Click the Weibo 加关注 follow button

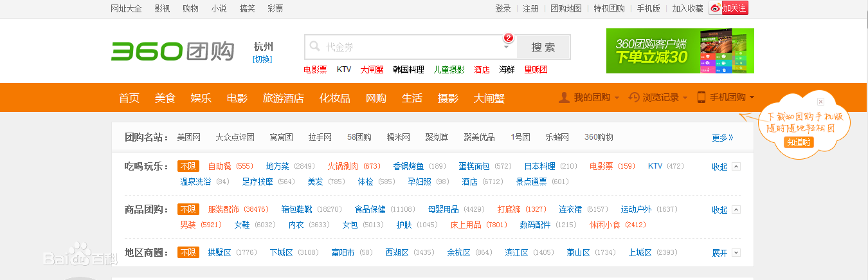pos(728,8)
